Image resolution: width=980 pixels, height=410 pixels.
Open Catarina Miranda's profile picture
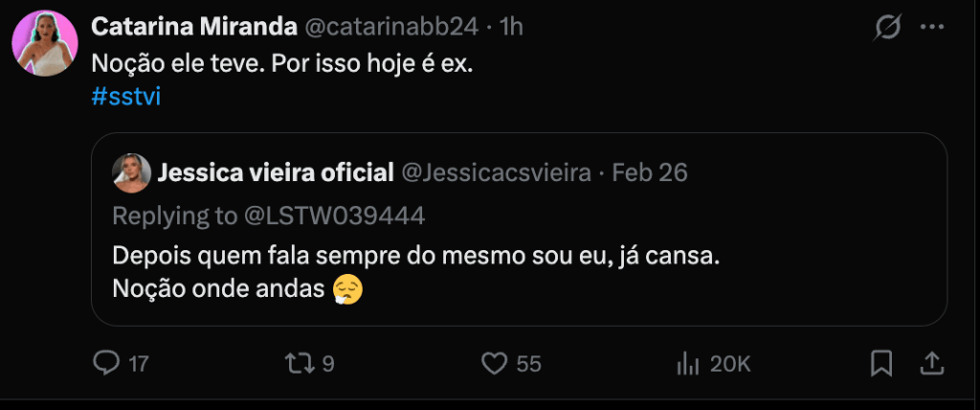coord(45,43)
